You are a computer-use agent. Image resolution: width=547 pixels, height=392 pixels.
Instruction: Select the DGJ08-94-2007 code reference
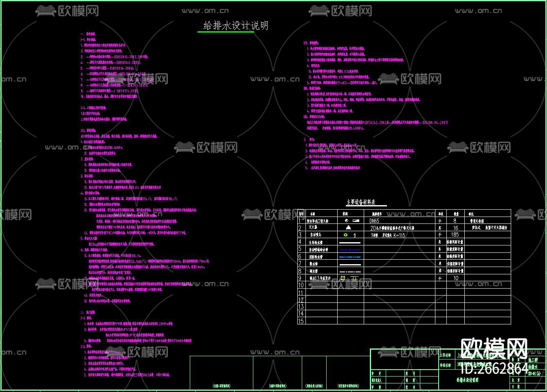tap(435, 122)
